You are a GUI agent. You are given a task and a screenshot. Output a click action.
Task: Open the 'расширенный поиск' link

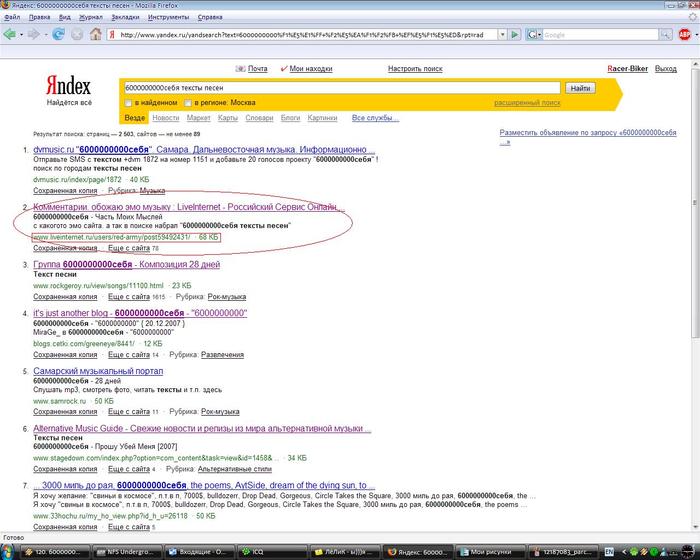click(527, 103)
